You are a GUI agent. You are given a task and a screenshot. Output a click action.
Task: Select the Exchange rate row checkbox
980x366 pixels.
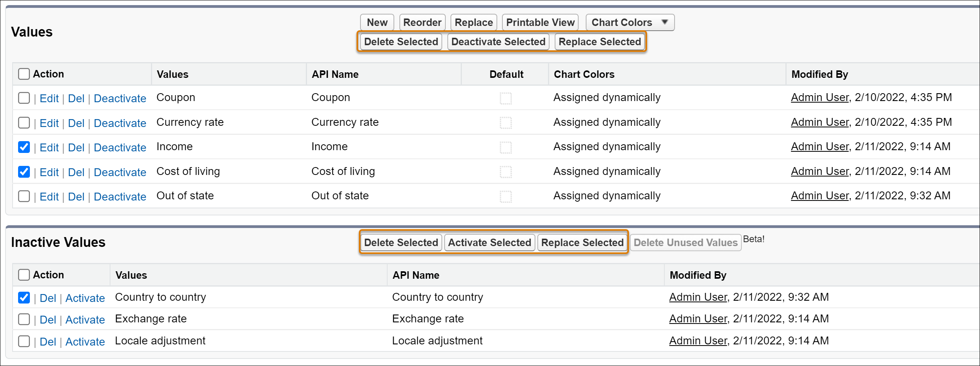pyautogui.click(x=24, y=319)
